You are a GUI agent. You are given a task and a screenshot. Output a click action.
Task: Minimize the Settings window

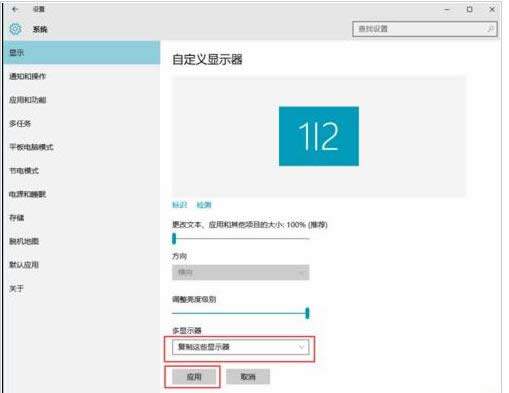(447, 10)
